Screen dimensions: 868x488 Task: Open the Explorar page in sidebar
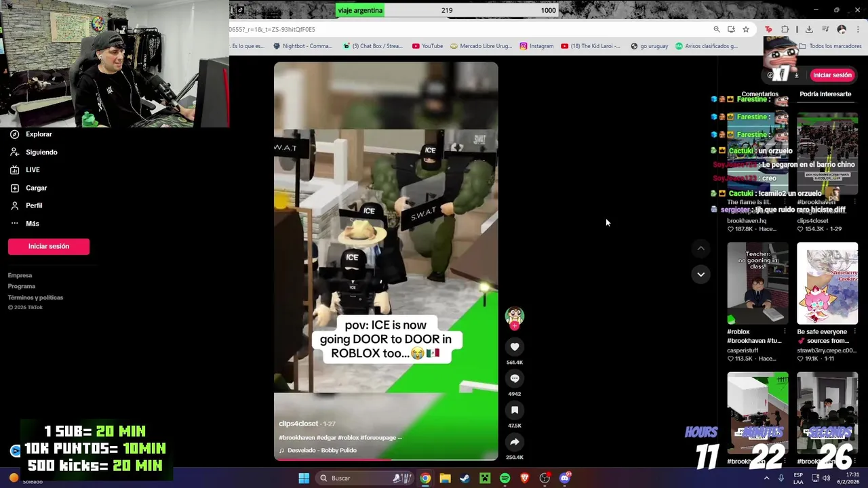31,134
